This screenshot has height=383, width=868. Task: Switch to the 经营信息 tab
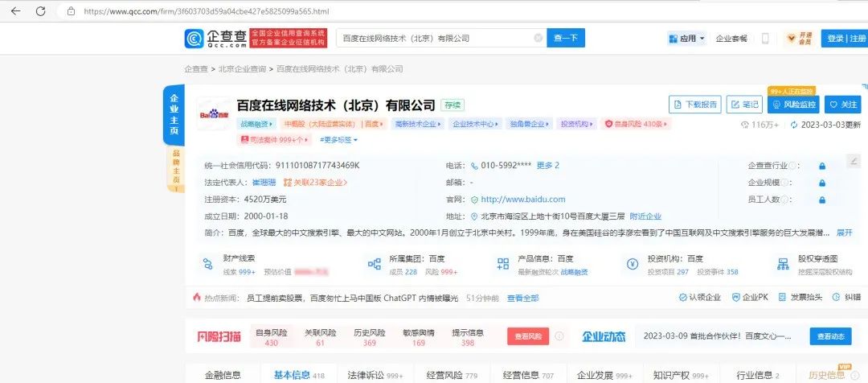(x=528, y=375)
